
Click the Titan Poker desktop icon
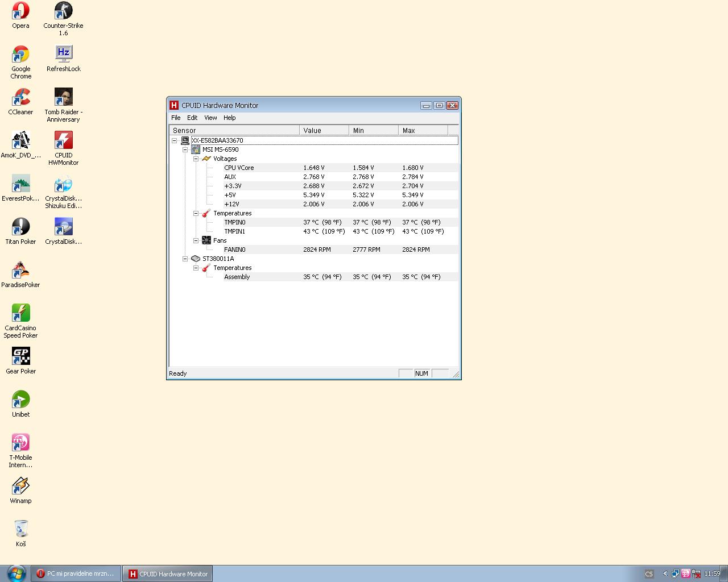click(20, 231)
